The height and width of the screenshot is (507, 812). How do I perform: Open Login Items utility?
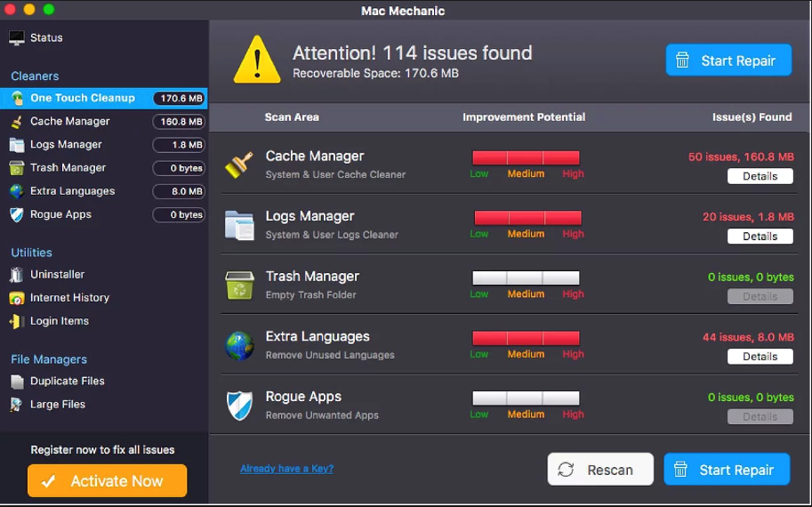pos(59,321)
